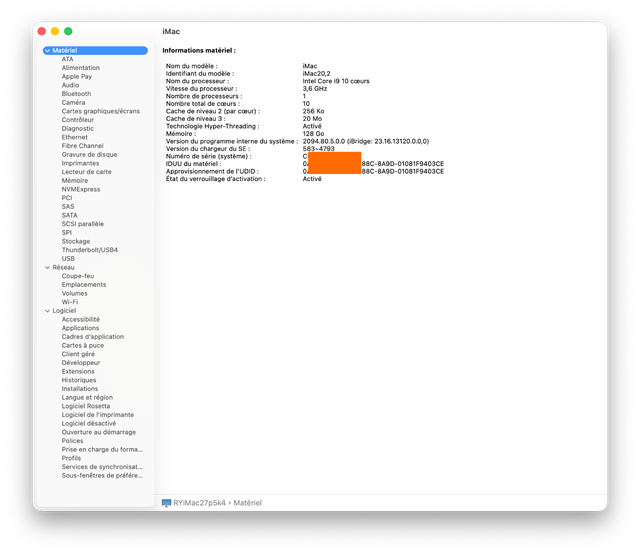Select Matériel in the bottom path bar
The height and width of the screenshot is (554, 640).
247,503
